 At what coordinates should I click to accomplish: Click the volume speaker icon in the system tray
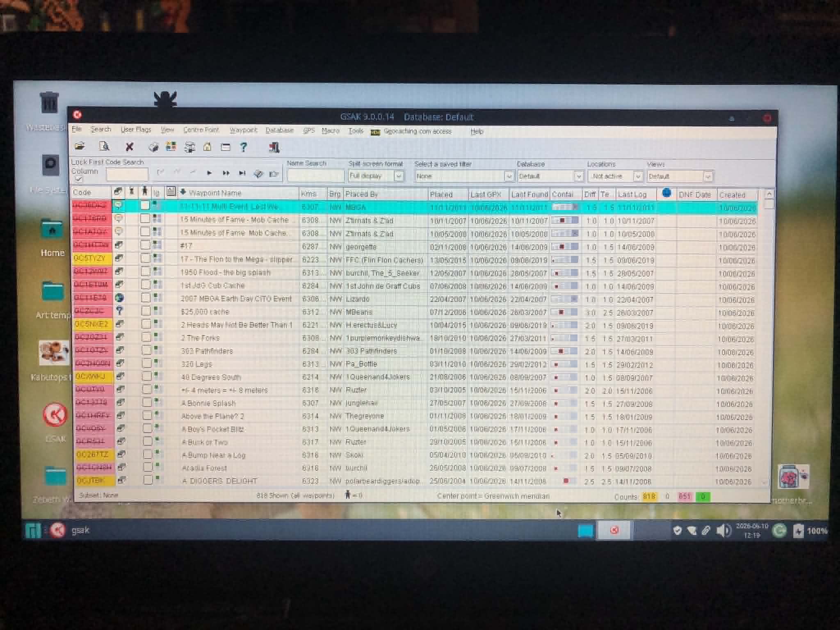coord(724,531)
